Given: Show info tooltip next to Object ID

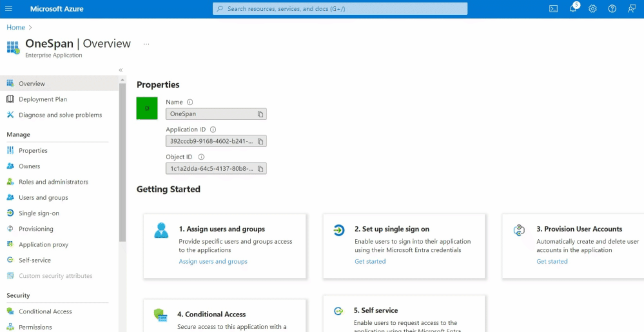Looking at the screenshot, I should click(x=201, y=157).
